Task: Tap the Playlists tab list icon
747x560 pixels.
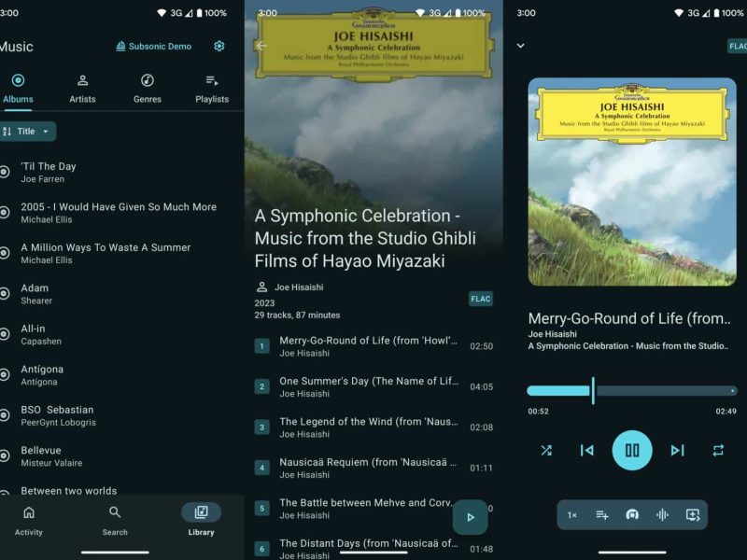Action: [212, 80]
